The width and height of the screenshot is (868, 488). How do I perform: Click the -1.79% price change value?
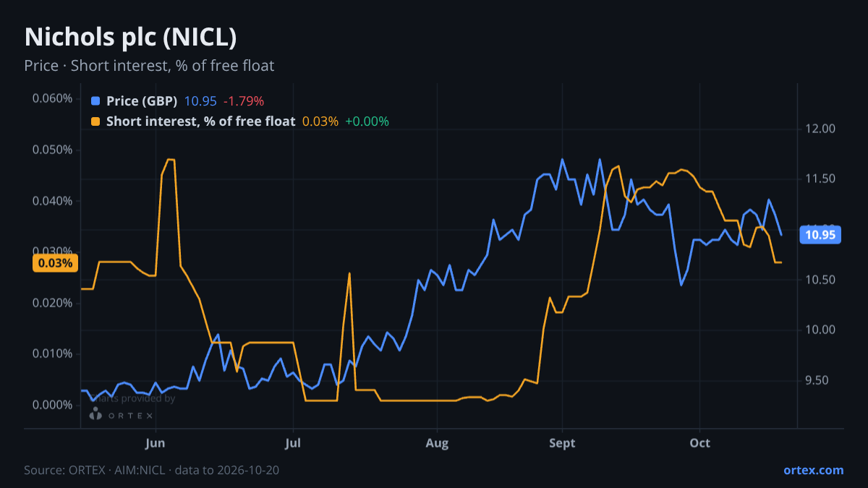coord(244,101)
